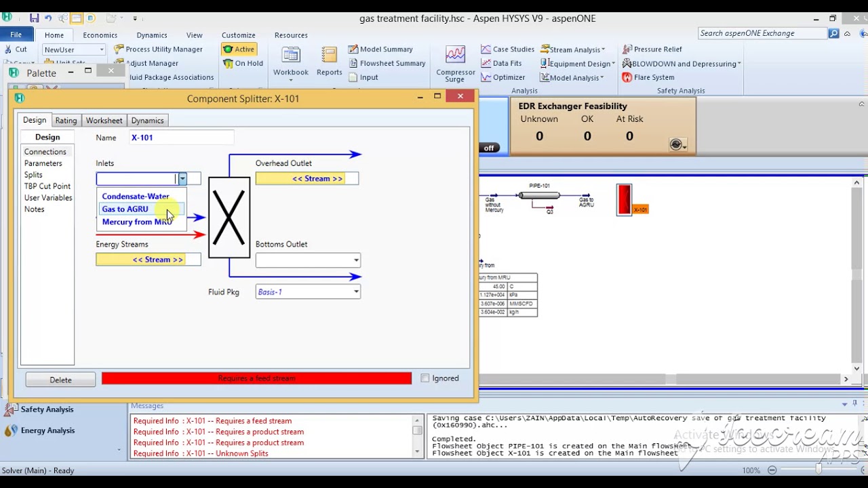Click the zoom slider in status bar
The height and width of the screenshot is (488, 868).
818,470
